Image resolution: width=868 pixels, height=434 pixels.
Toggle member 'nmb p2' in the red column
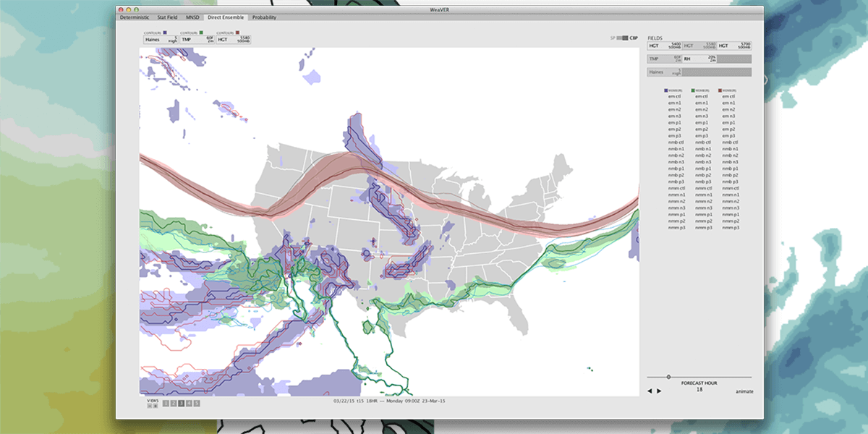pos(729,175)
